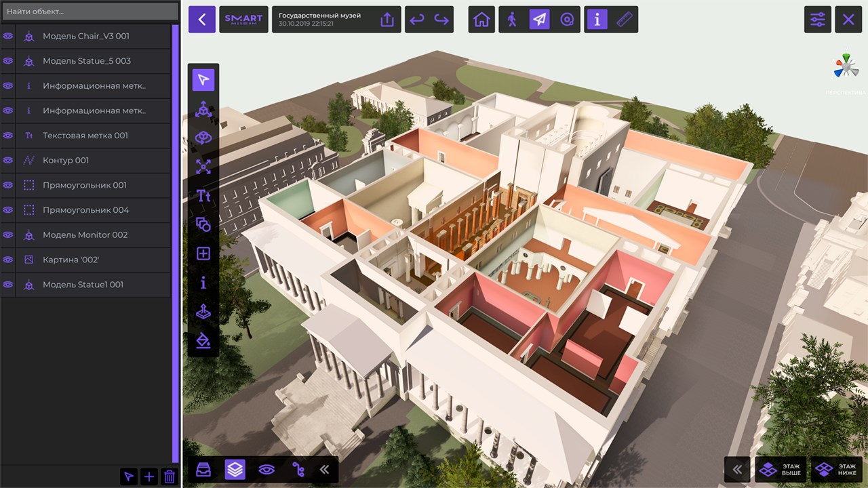Image resolution: width=868 pixels, height=488 pixels.
Task: Click the select-object arrow below the object list
Action: point(128,476)
